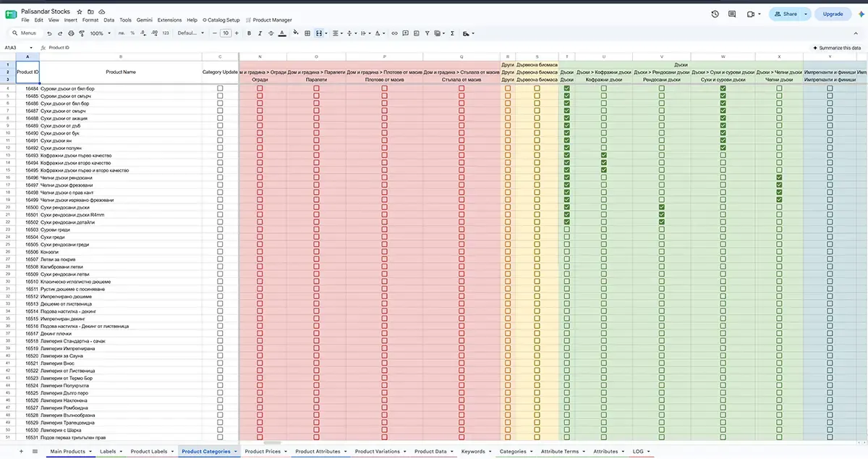
Task: Click the Redo arrow icon
Action: click(x=60, y=33)
